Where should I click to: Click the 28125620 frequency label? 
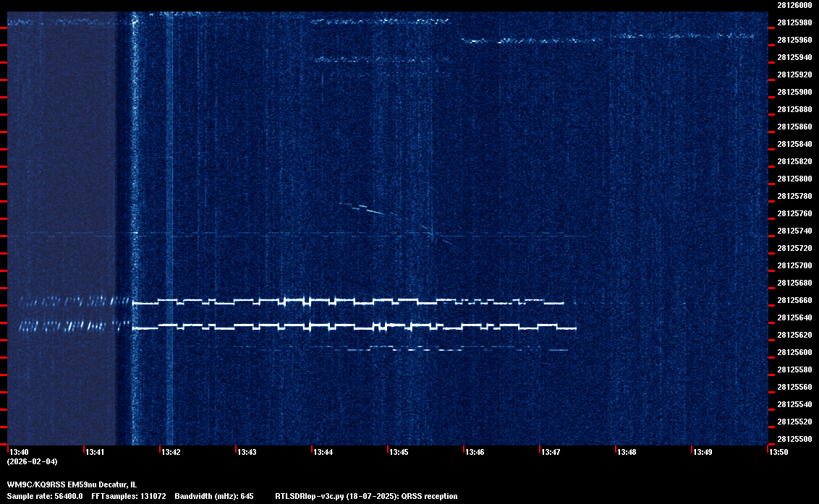point(794,335)
